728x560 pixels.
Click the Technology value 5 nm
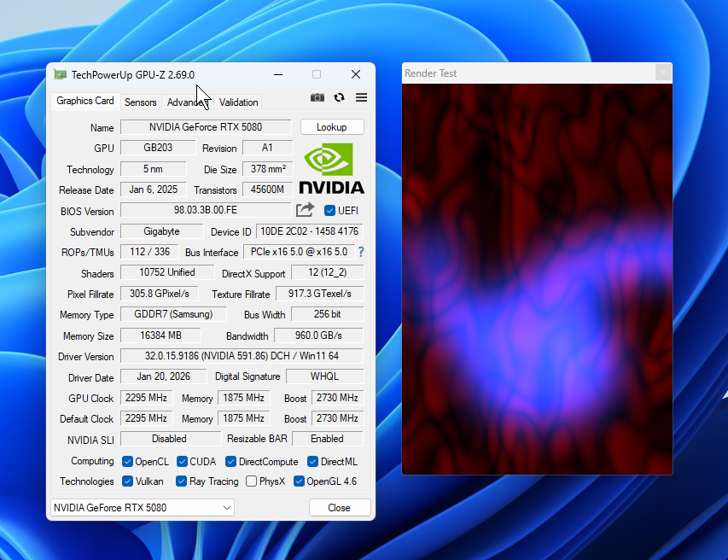coord(154,168)
